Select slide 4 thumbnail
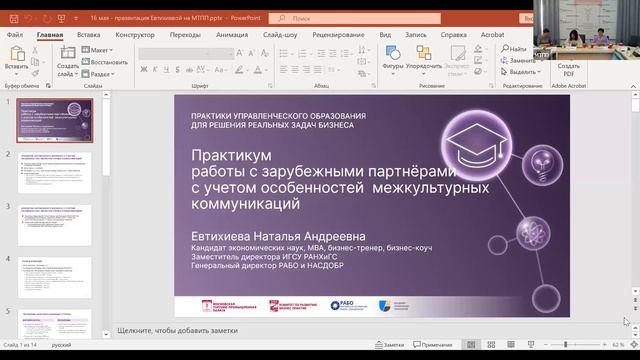Screen dimensions: 640x360 (x=55, y=278)
